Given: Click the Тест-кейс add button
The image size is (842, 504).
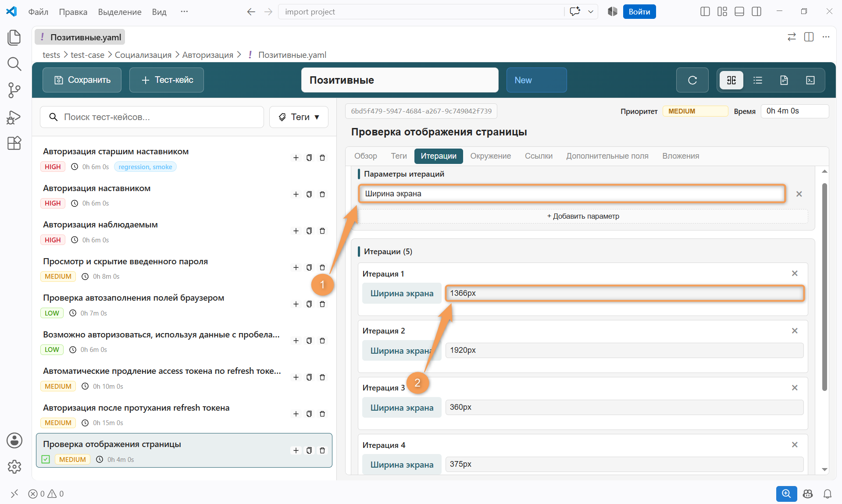Looking at the screenshot, I should [167, 80].
